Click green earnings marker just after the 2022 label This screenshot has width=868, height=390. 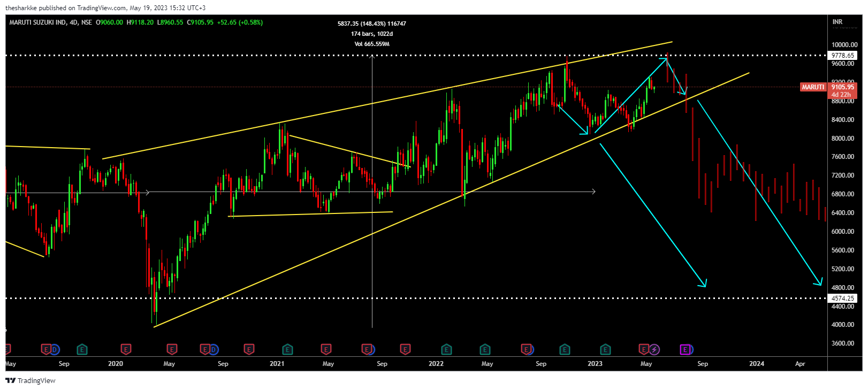pyautogui.click(x=446, y=349)
